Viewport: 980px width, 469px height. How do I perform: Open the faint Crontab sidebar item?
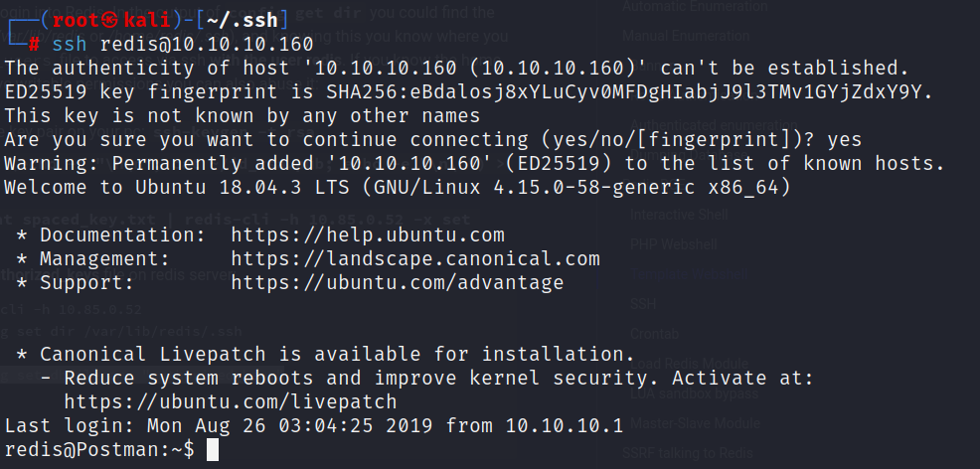[654, 334]
